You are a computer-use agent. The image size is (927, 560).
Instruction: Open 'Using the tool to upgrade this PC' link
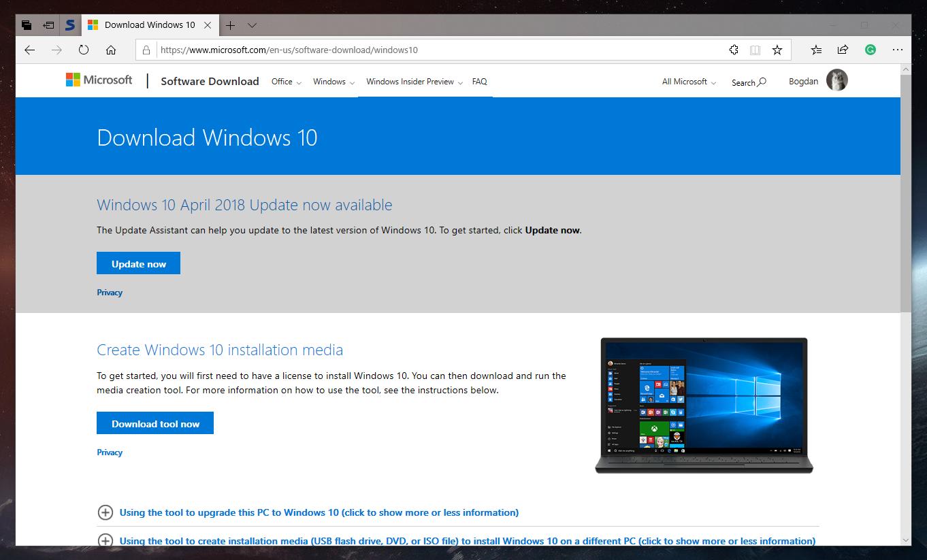click(319, 512)
